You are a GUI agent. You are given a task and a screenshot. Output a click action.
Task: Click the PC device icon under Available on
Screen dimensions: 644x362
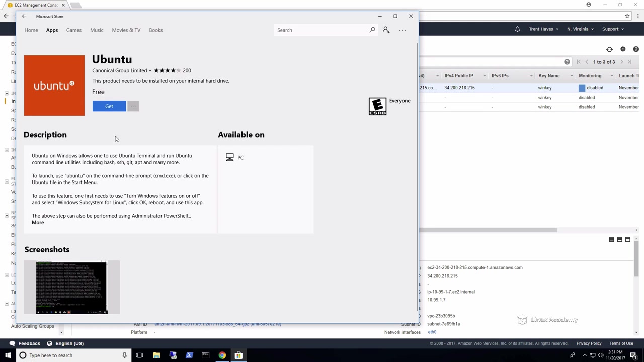click(230, 157)
